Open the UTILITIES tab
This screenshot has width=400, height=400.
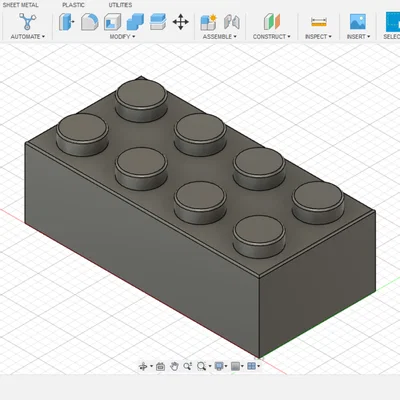(x=120, y=5)
